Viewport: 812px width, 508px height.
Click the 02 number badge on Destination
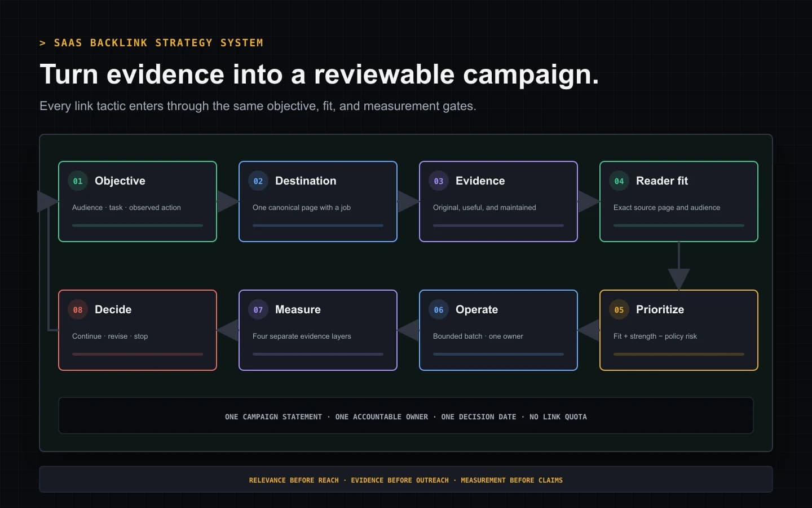[258, 181]
